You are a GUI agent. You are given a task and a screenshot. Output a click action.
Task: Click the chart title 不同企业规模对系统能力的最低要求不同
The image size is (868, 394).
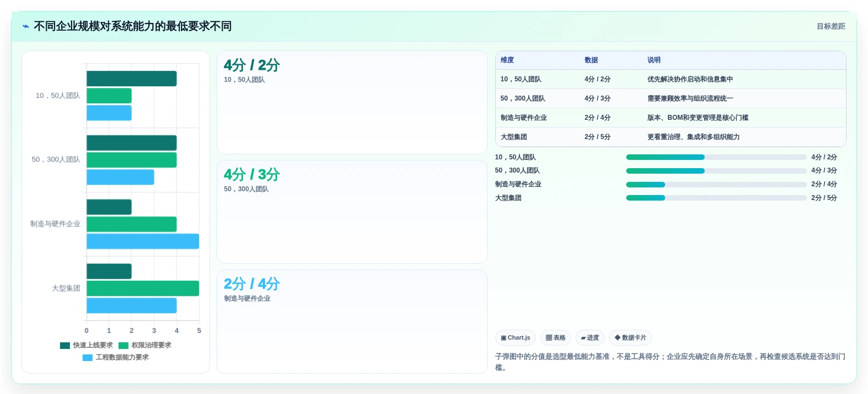point(132,26)
